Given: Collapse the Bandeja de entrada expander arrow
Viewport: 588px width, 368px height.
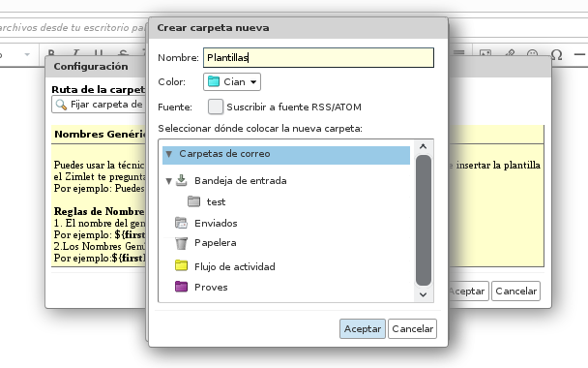Looking at the screenshot, I should tap(168, 181).
